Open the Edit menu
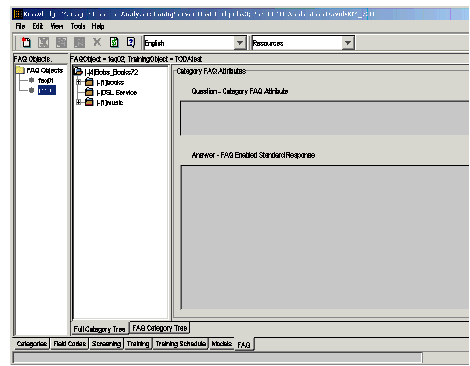 (x=38, y=26)
